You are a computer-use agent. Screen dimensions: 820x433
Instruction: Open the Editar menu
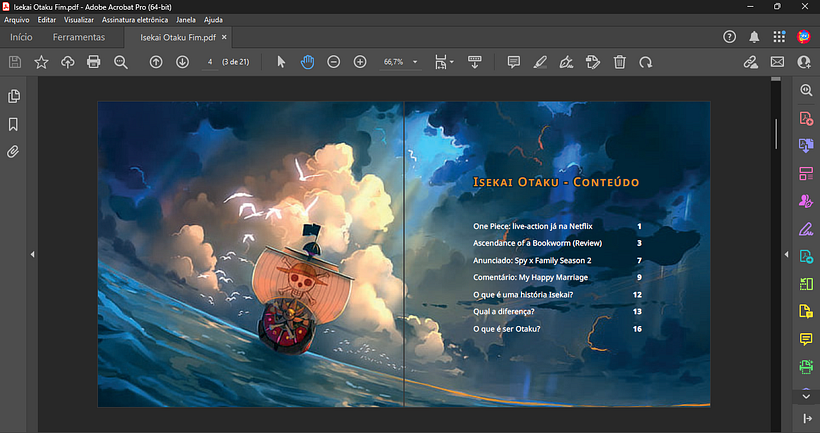pyautogui.click(x=47, y=20)
